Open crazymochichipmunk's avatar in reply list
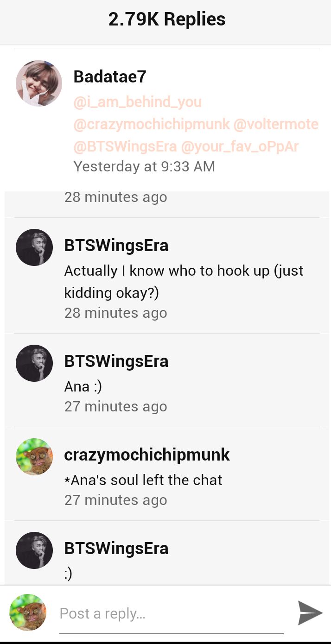Viewport: 331px width, 644px height. pyautogui.click(x=34, y=457)
